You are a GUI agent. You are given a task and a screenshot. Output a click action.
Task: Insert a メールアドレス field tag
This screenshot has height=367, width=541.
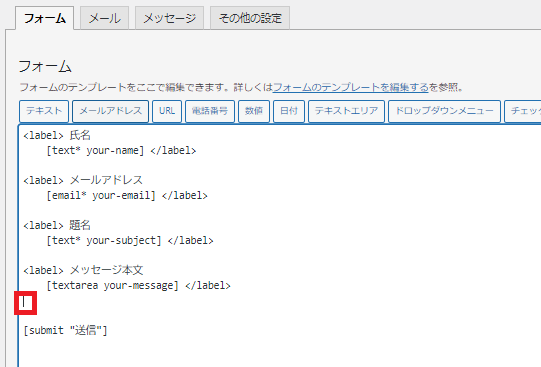[110, 111]
